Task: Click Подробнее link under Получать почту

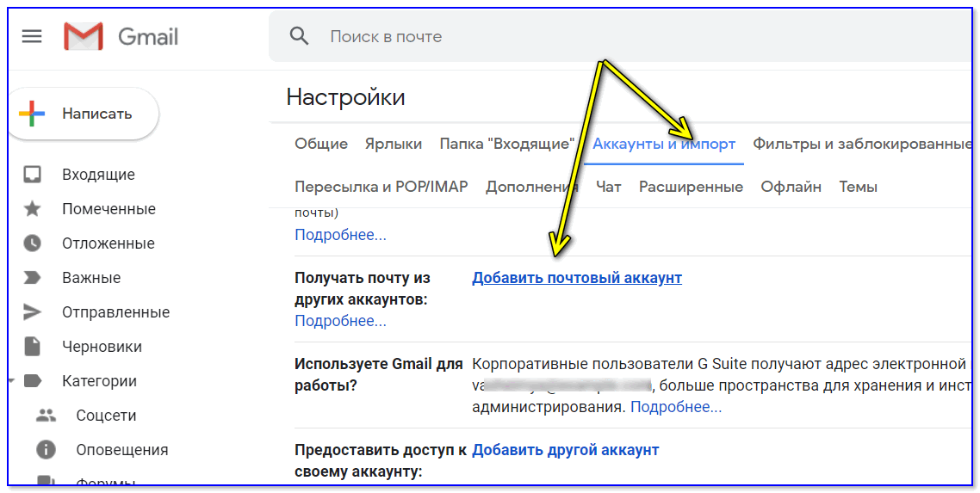Action: (x=340, y=321)
